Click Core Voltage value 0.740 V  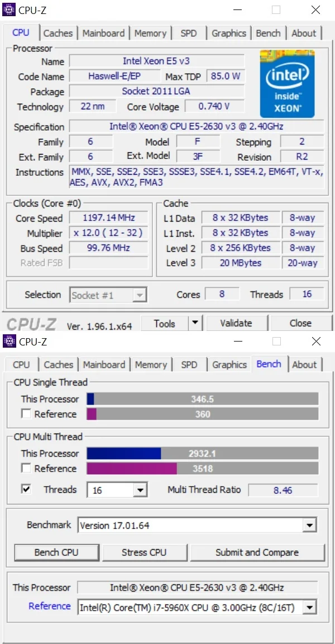(214, 107)
